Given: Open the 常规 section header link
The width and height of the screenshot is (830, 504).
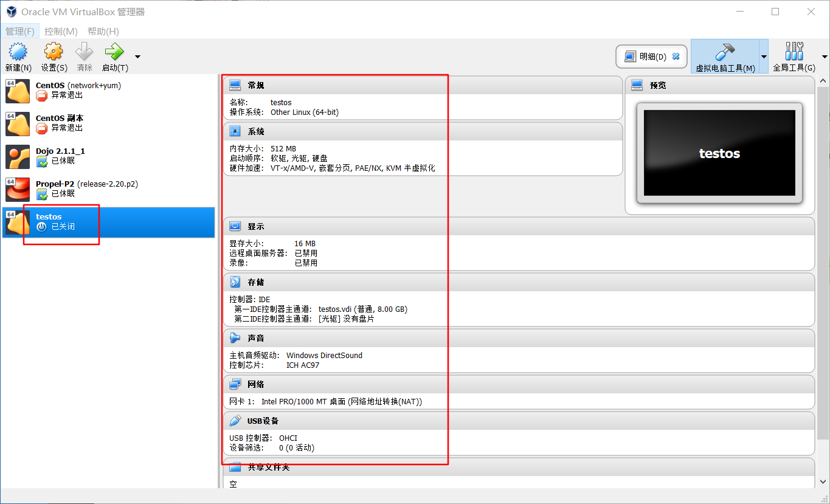Looking at the screenshot, I should pyautogui.click(x=256, y=85).
